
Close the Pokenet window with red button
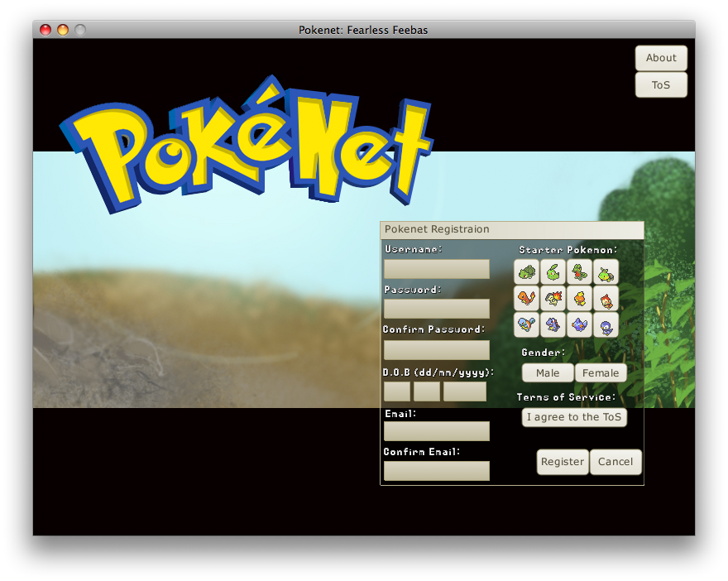tap(45, 30)
